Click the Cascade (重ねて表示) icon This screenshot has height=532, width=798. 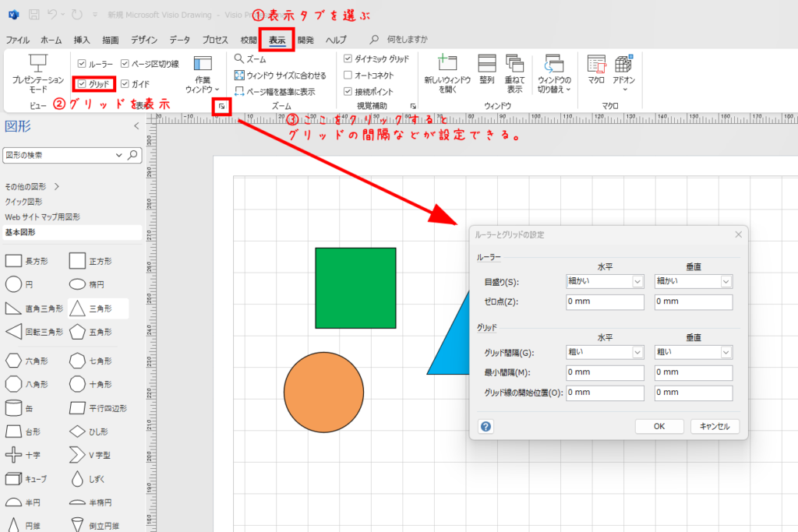pyautogui.click(x=514, y=64)
